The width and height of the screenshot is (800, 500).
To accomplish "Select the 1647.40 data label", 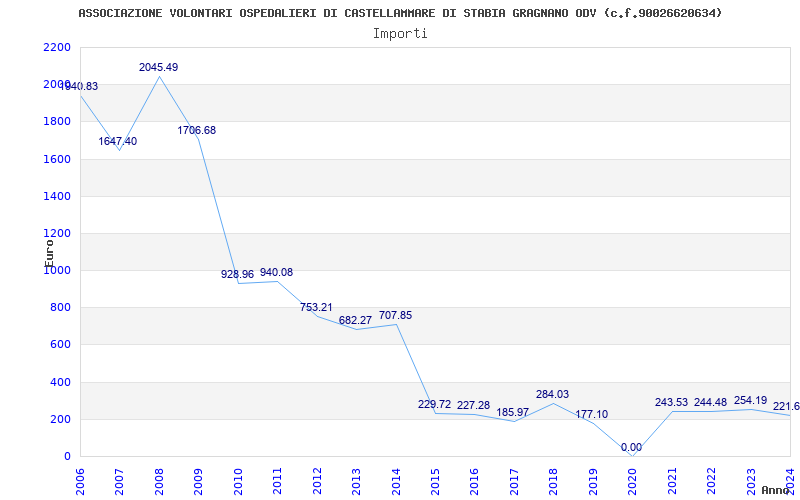I will click(x=118, y=141).
